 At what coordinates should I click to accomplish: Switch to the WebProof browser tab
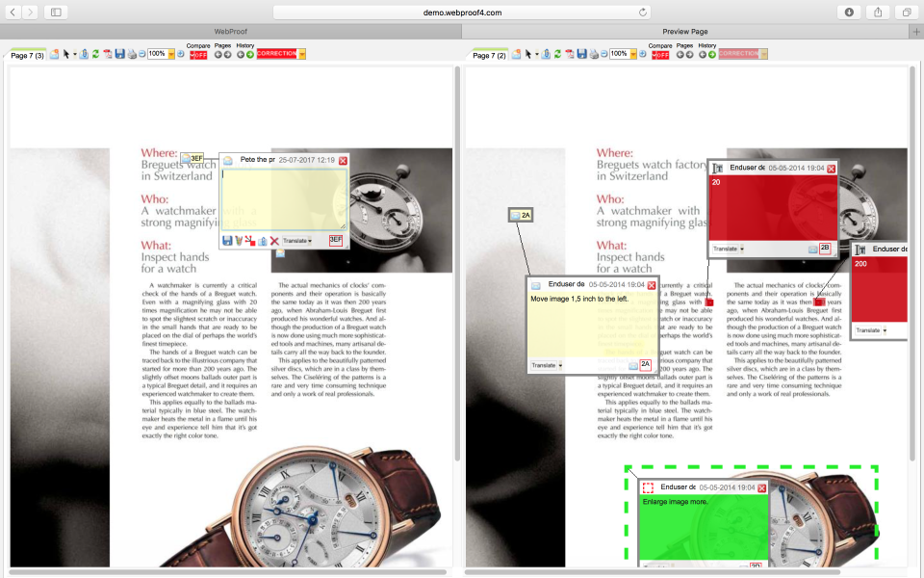click(x=230, y=31)
